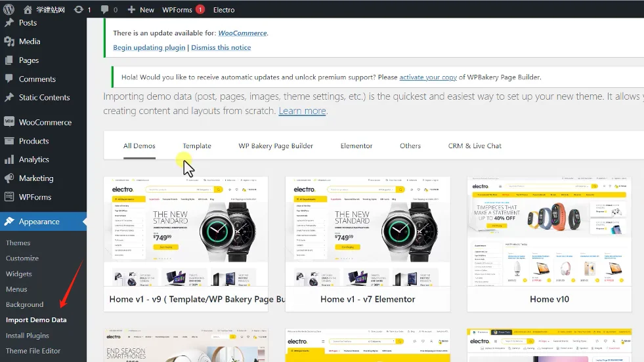Click the updates circular-arrows icon
The width and height of the screenshot is (644, 362).
point(78,9)
